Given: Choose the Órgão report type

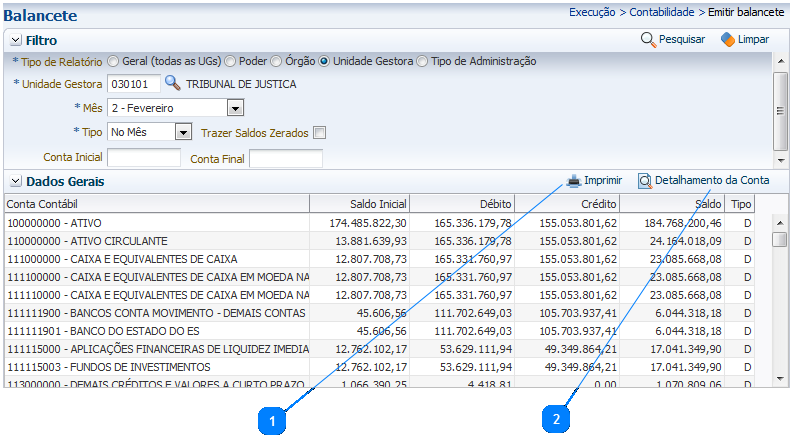Looking at the screenshot, I should tap(278, 61).
